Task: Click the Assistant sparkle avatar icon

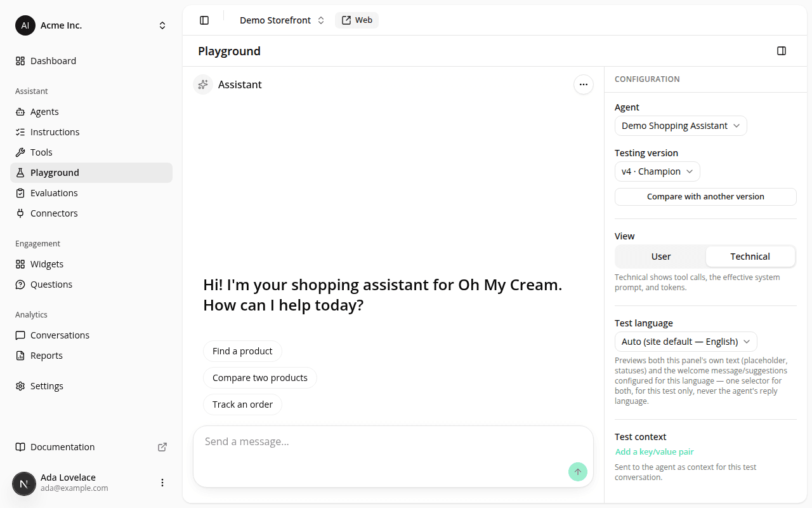Action: coord(203,84)
